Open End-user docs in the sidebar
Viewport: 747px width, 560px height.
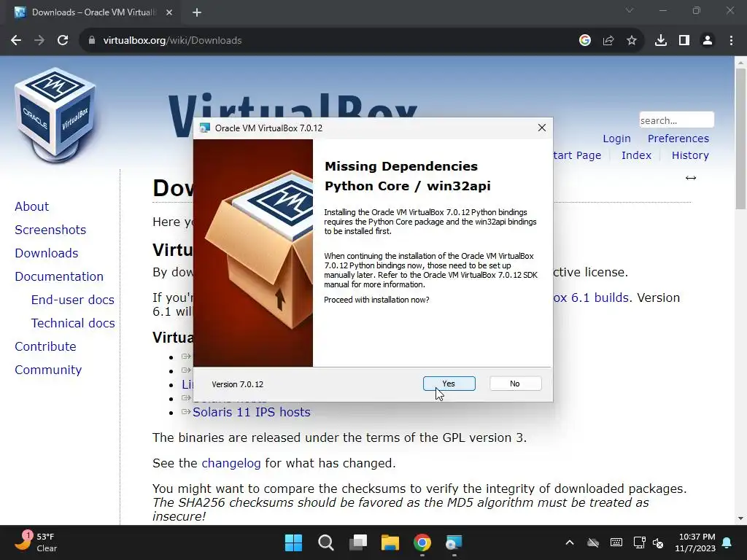73,300
